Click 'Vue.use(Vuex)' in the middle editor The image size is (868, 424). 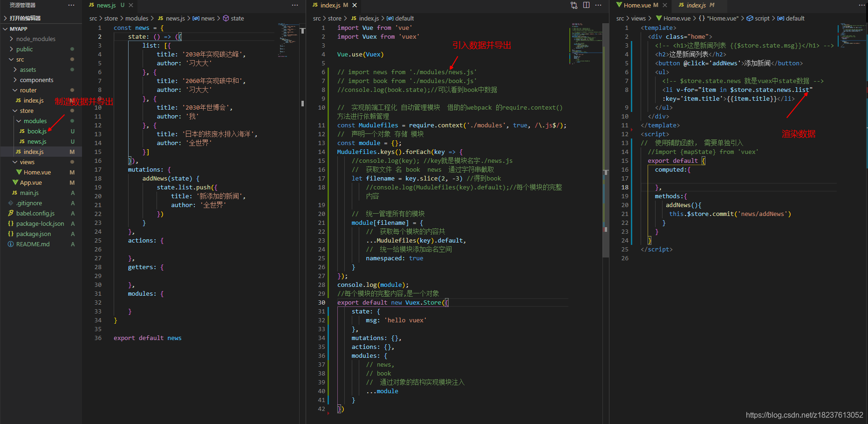[360, 54]
